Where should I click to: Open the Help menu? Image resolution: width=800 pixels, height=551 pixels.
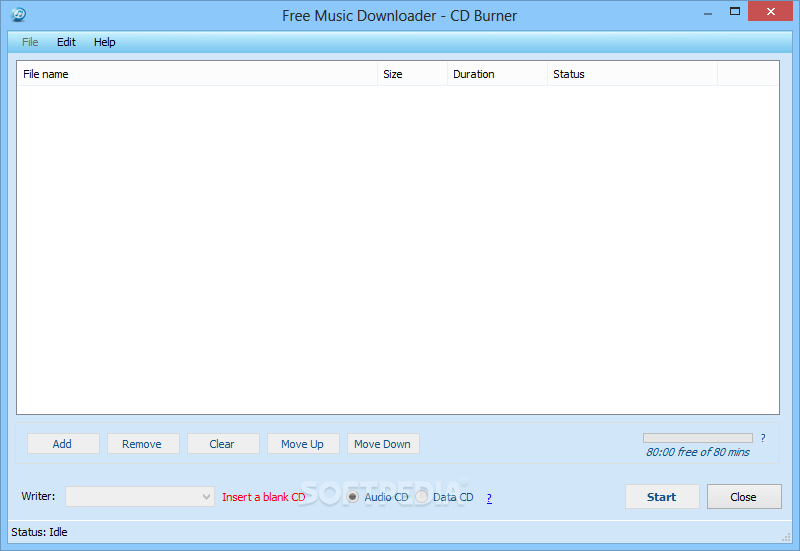coord(105,42)
